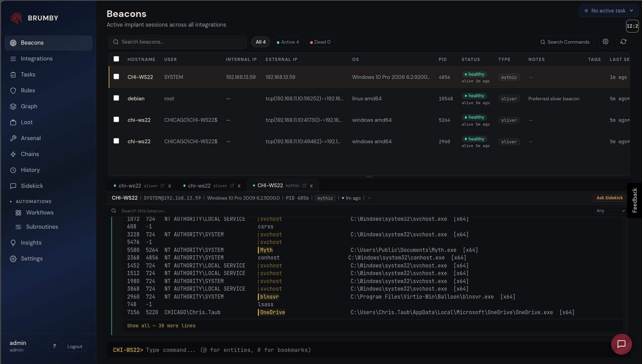Close the second chi-ws22 sliver tab
The width and height of the screenshot is (642, 364).
click(239, 186)
